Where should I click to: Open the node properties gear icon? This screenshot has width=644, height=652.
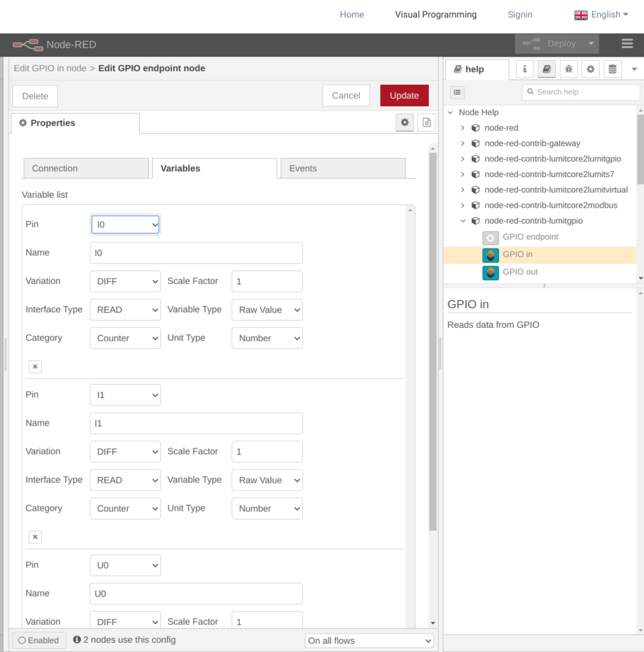(405, 122)
